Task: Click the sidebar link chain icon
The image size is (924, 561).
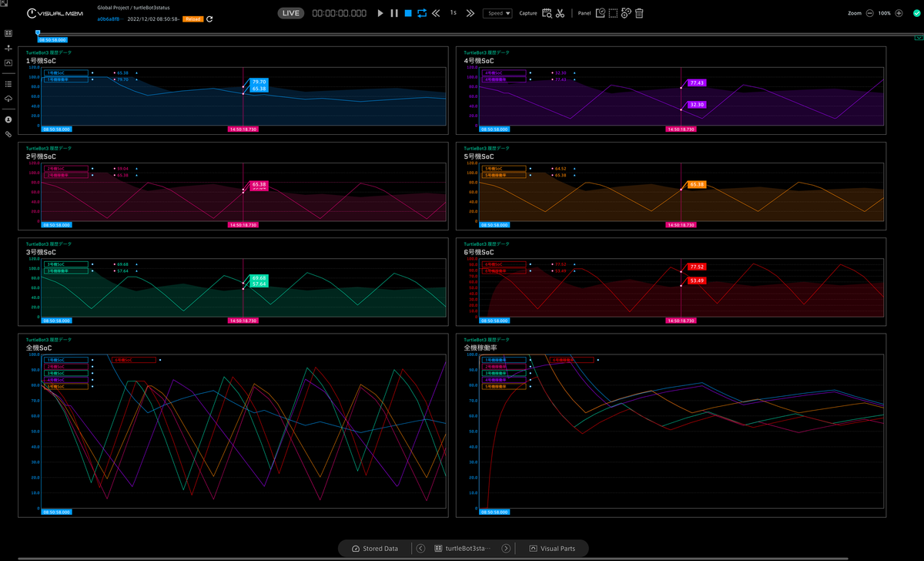Action: (x=8, y=134)
